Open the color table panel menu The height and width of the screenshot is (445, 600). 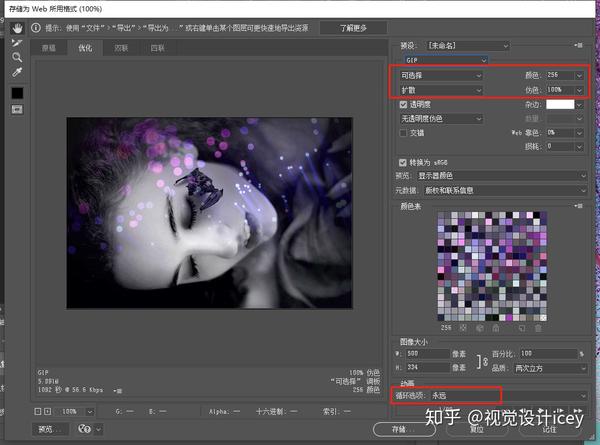pos(579,206)
